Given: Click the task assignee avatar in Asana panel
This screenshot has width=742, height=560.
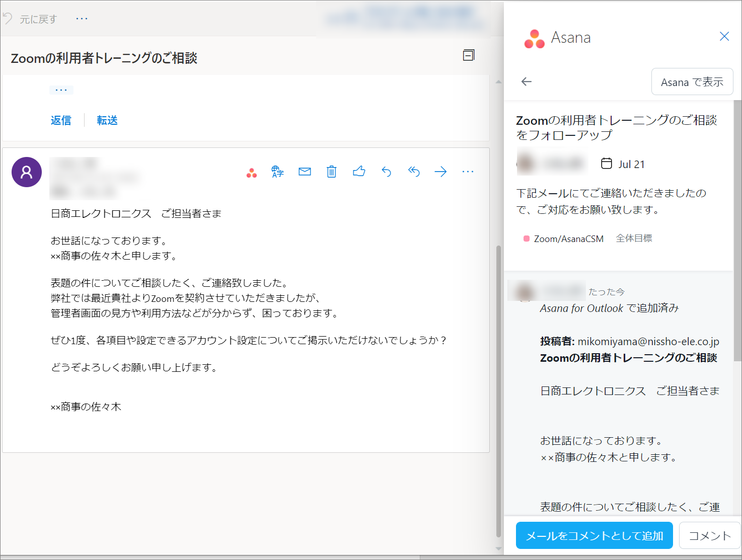Looking at the screenshot, I should 526,163.
